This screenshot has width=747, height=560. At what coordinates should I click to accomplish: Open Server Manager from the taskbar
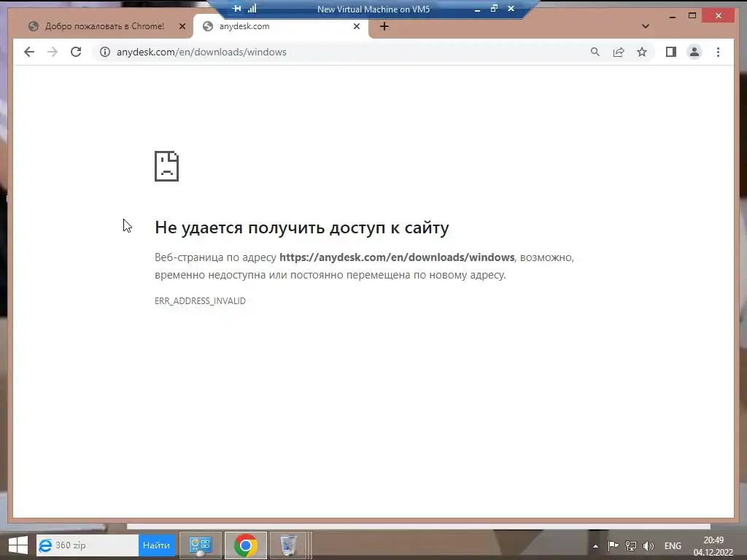[200, 545]
